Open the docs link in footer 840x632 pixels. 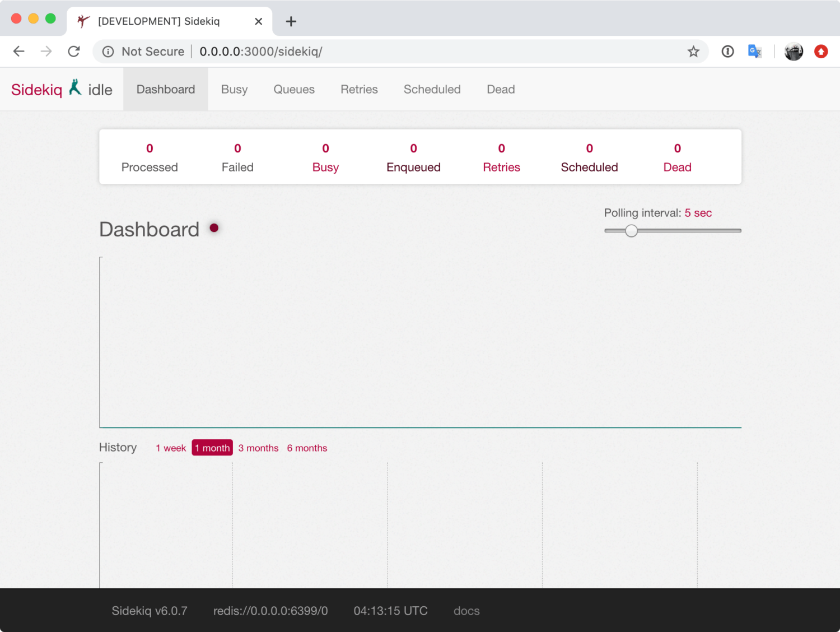point(466,611)
